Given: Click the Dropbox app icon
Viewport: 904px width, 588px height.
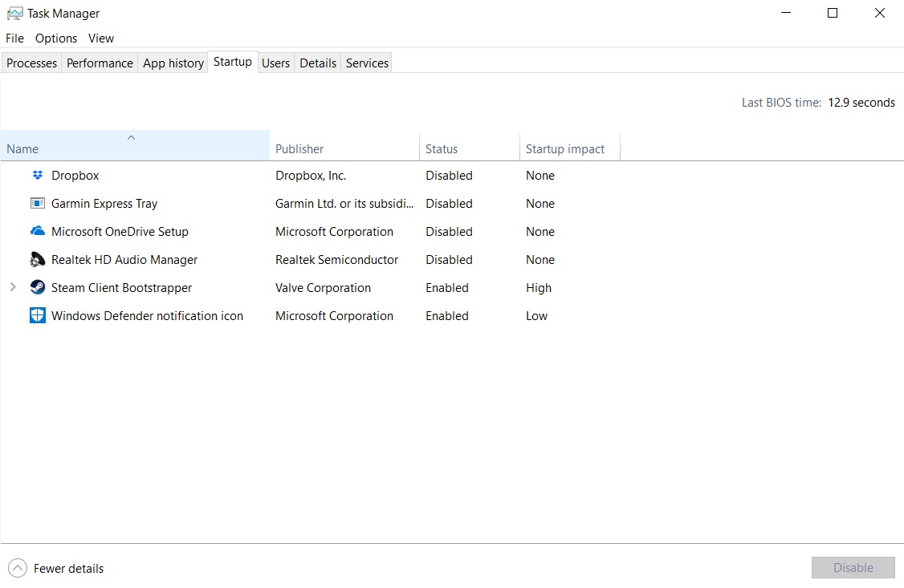Looking at the screenshot, I should (x=38, y=175).
